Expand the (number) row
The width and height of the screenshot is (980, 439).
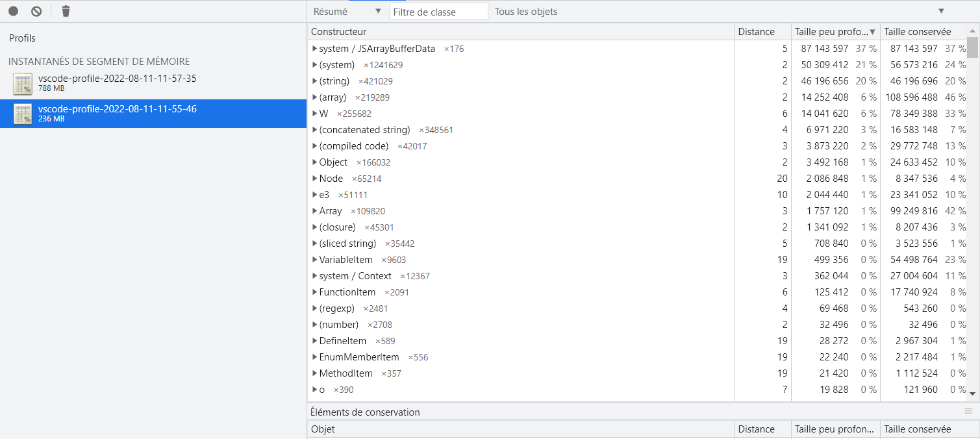(x=314, y=325)
